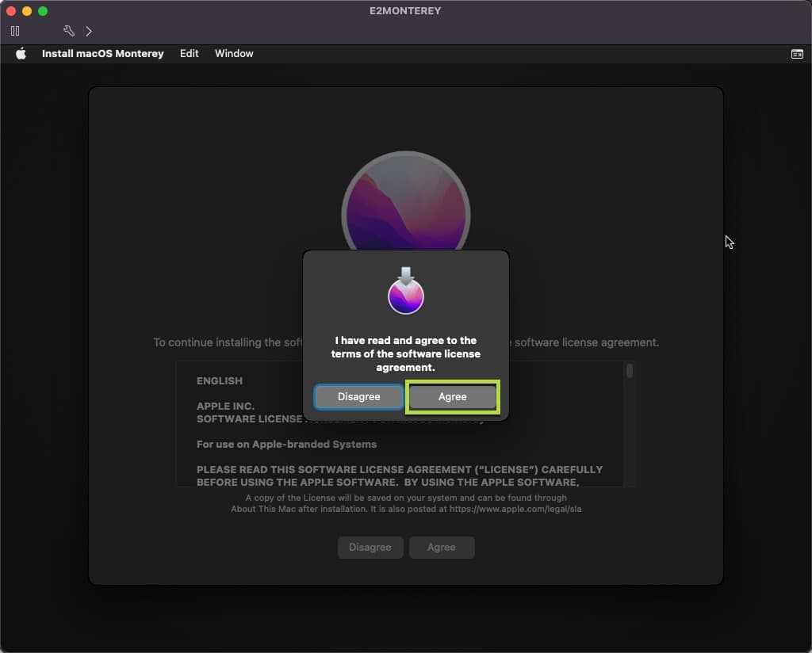Open the Edit menu

pos(189,54)
